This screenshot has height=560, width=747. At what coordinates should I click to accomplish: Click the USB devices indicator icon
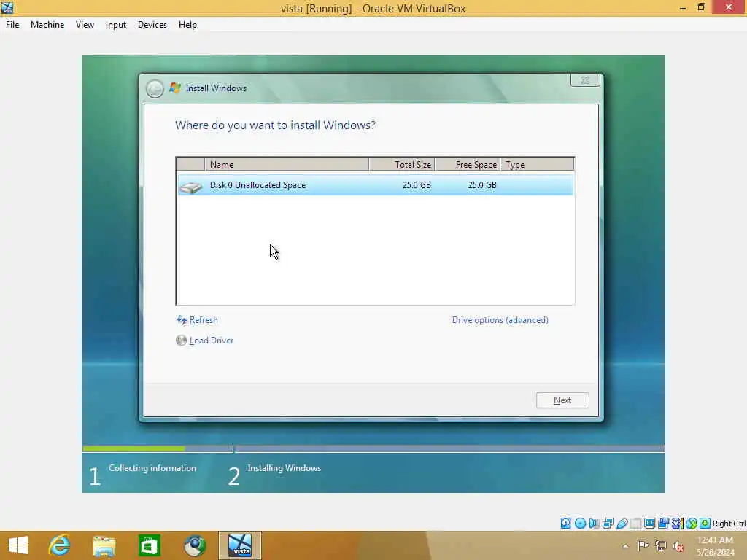(x=622, y=524)
